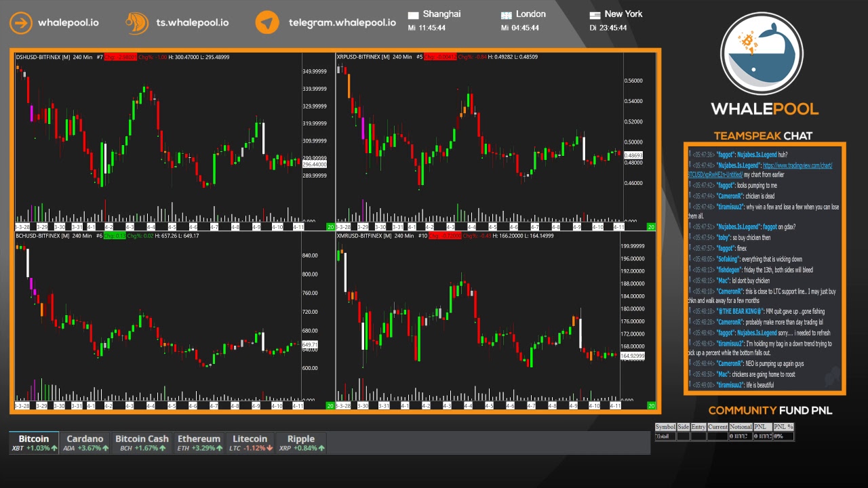This screenshot has width=868, height=488.
Task: Click the flag icon next to Shanghai
Action: 414,15
